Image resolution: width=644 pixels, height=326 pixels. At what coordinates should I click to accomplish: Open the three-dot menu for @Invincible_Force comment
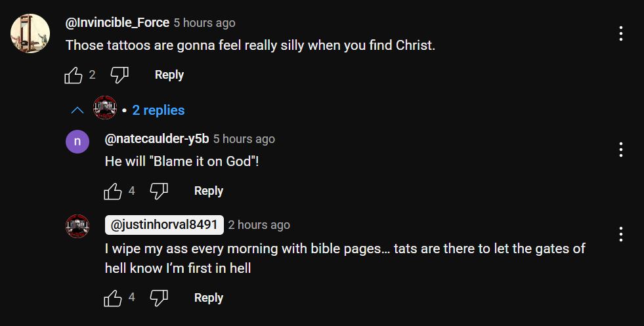[x=620, y=33]
